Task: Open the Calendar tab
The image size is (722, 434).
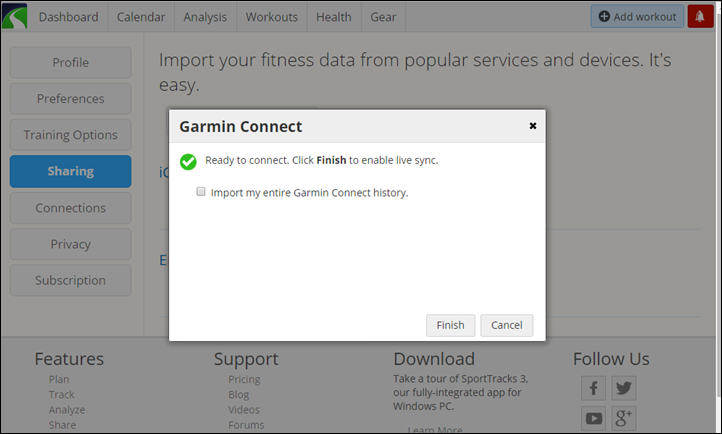Action: [141, 17]
